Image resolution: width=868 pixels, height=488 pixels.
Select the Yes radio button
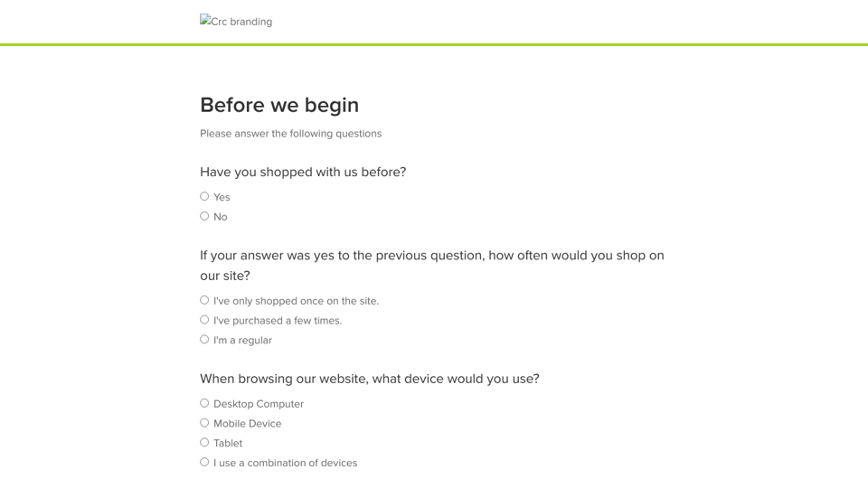pos(204,196)
